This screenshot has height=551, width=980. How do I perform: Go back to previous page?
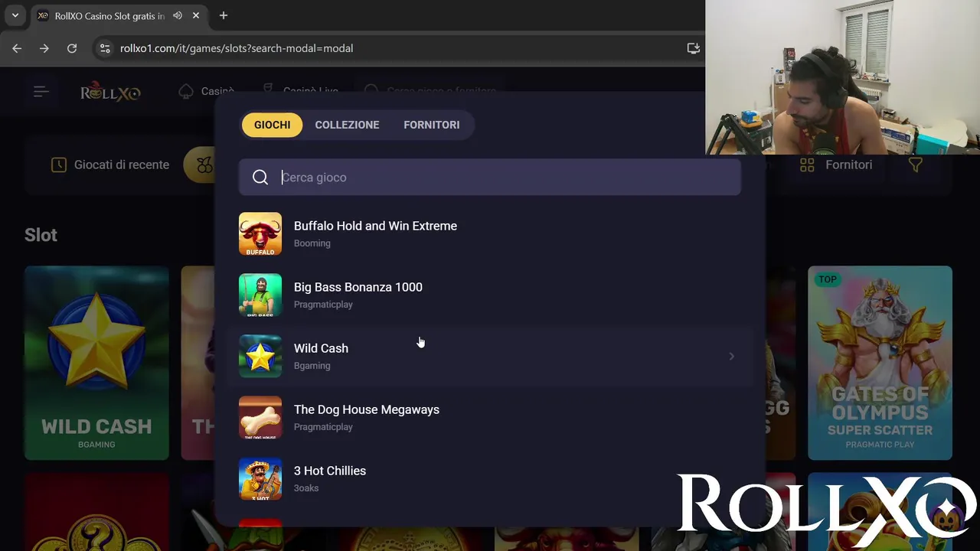pyautogui.click(x=17, y=48)
